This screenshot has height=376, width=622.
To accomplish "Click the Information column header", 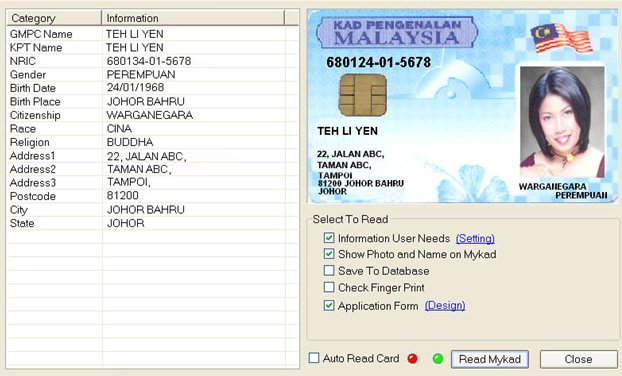I will pyautogui.click(x=193, y=18).
